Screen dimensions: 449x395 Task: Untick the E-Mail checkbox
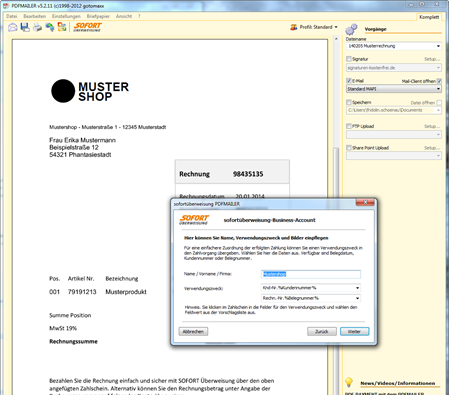349,81
